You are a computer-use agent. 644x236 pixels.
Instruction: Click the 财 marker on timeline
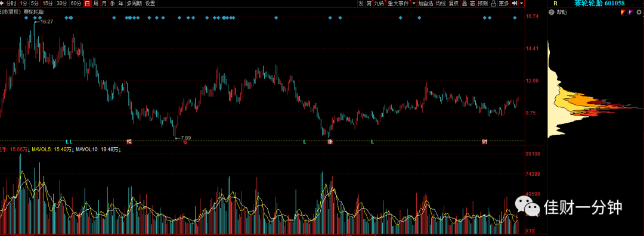coord(485,142)
